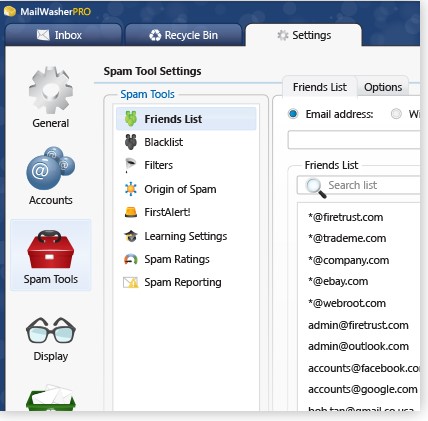Viewport: 428px width, 421px height.
Task: Select *@trademe.com in Friends List
Action: (x=347, y=238)
